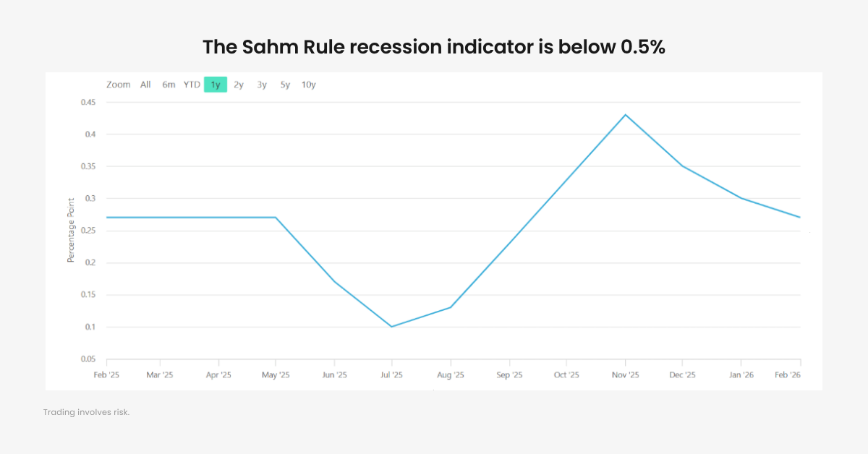Click the Oct '25 x-axis label
Viewport: 868px width, 454px height.
coord(566,375)
